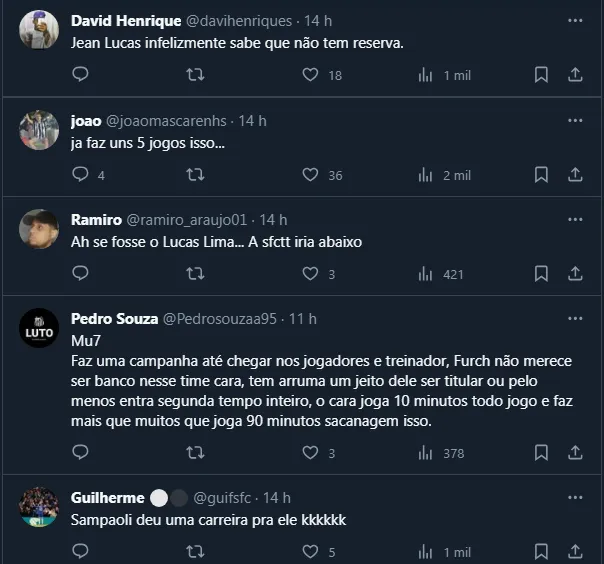
Task: Reply to David Henrique's tweet
Action: [x=81, y=75]
